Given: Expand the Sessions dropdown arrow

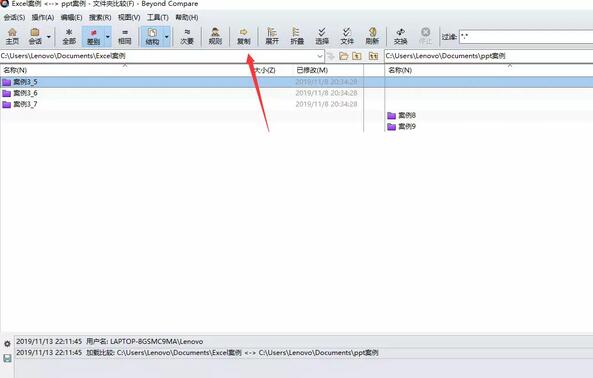Looking at the screenshot, I should tap(49, 37).
